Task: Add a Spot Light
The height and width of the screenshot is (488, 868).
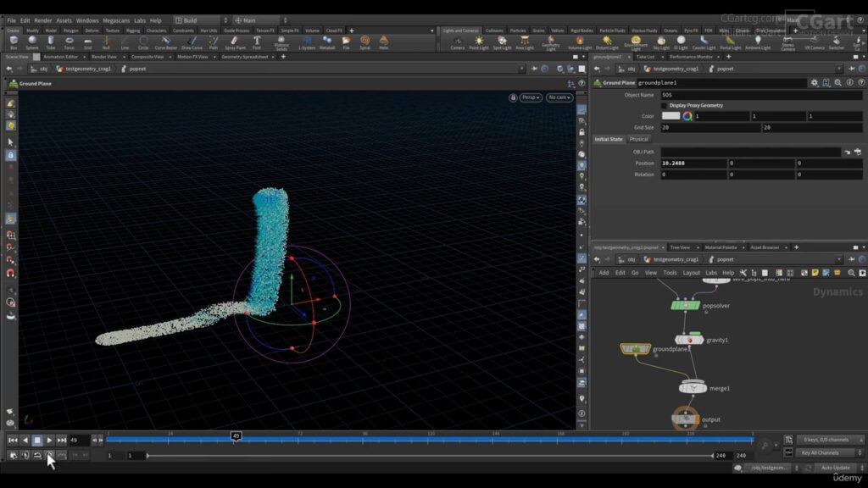Action: pos(502,42)
